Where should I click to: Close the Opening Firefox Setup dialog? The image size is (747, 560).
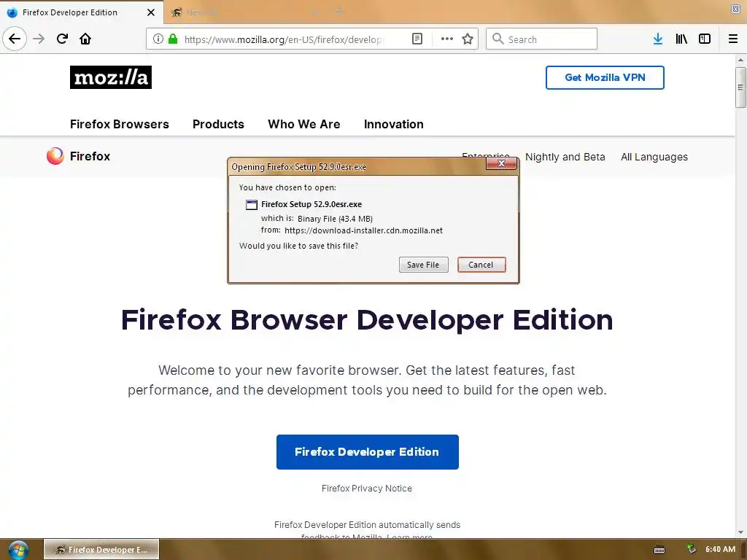(x=501, y=163)
